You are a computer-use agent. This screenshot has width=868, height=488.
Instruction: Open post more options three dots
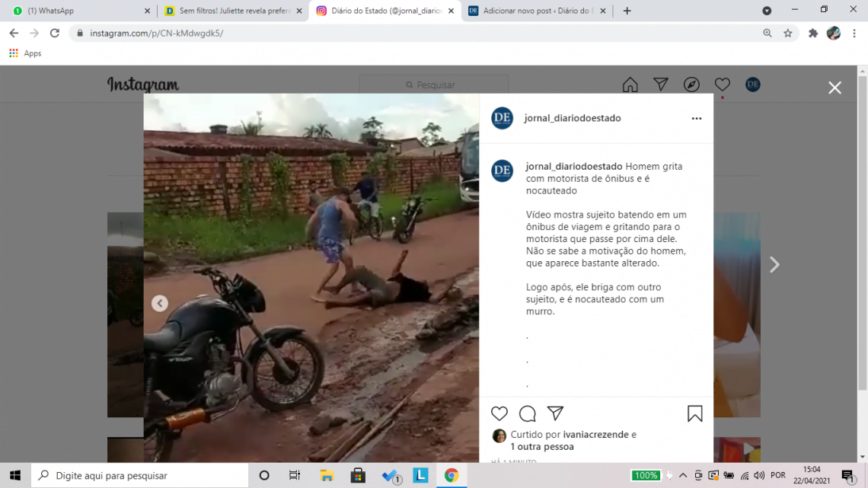697,119
